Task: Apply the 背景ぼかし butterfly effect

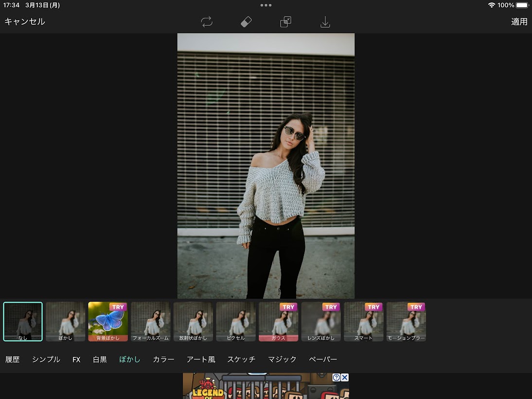Action: tap(108, 321)
